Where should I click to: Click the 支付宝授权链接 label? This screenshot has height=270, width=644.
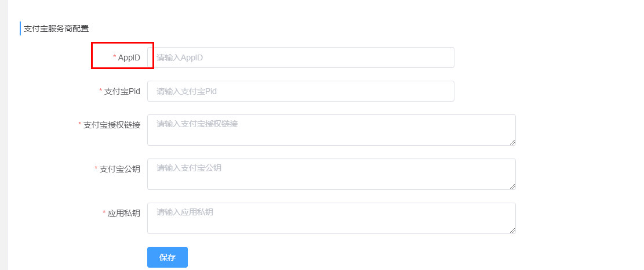[x=112, y=125]
